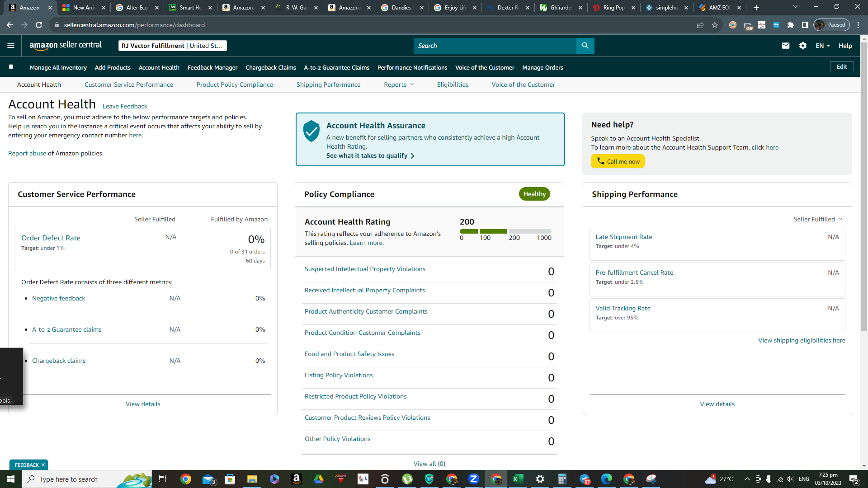Click the Account Health Rating progress bar

(x=505, y=231)
